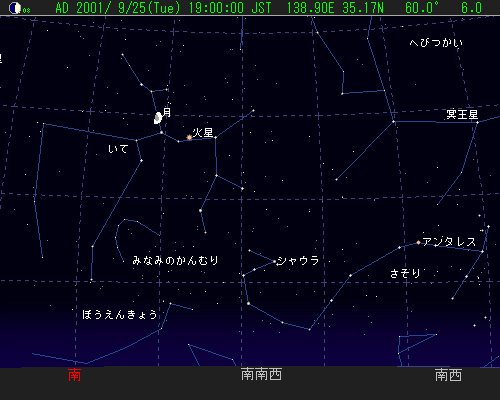Select the Ophiuchus (へびつかい) constellation label
The height and width of the screenshot is (400, 500).
coord(436,43)
